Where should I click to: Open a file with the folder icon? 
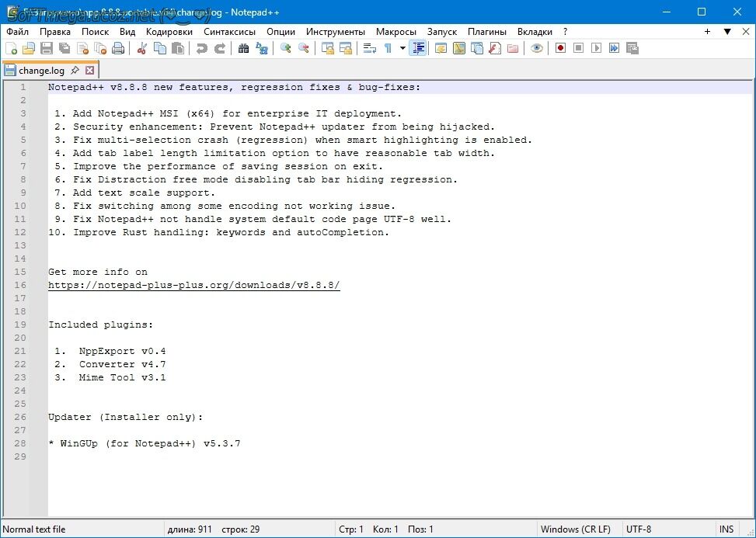(29, 48)
